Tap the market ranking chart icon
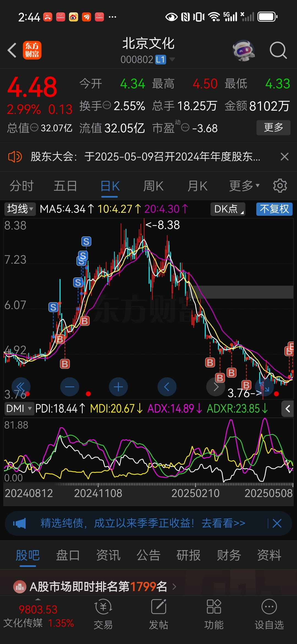Image resolution: width=297 pixels, height=644 pixels. tap(20, 587)
